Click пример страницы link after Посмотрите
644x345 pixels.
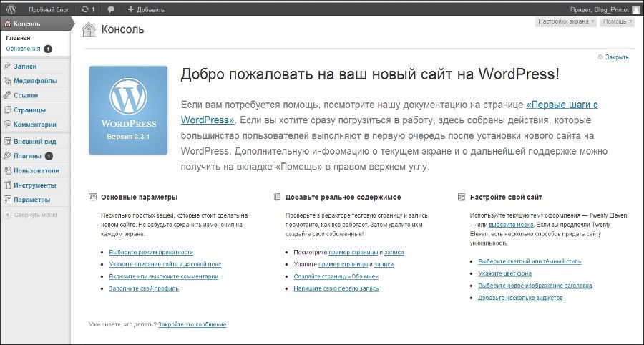click(x=353, y=252)
